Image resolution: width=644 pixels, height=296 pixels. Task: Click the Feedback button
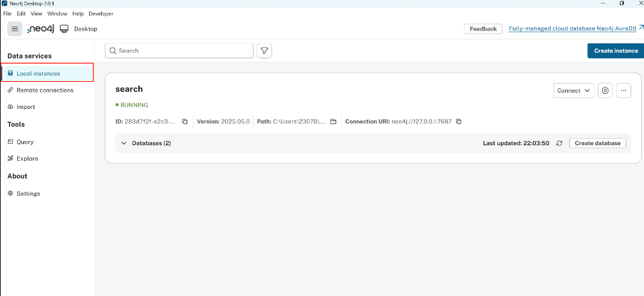click(x=483, y=28)
